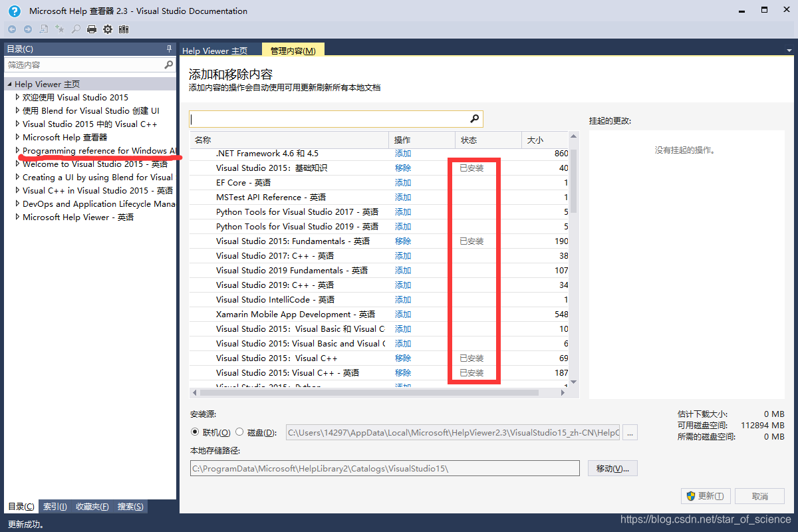
Task: Select the 目录(C) bottom tab
Action: click(x=21, y=507)
